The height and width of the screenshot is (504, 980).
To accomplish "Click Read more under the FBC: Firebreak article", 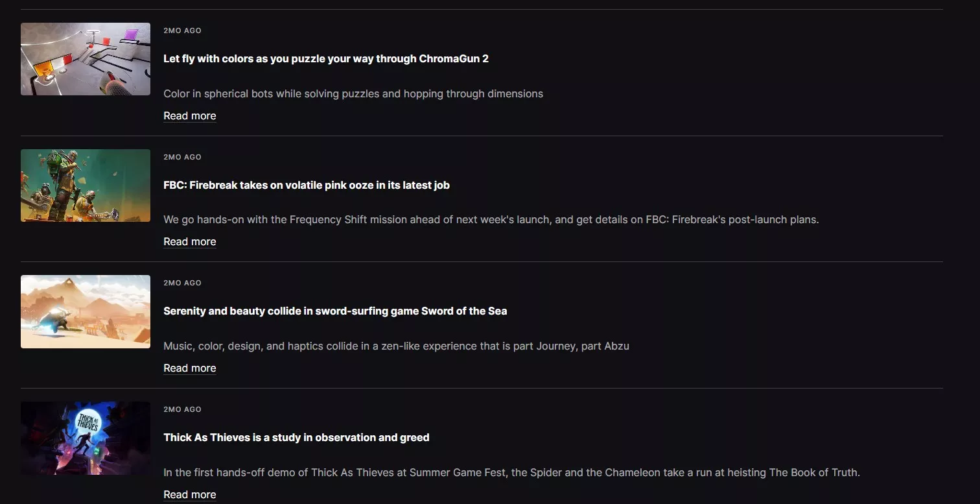I will [x=189, y=241].
